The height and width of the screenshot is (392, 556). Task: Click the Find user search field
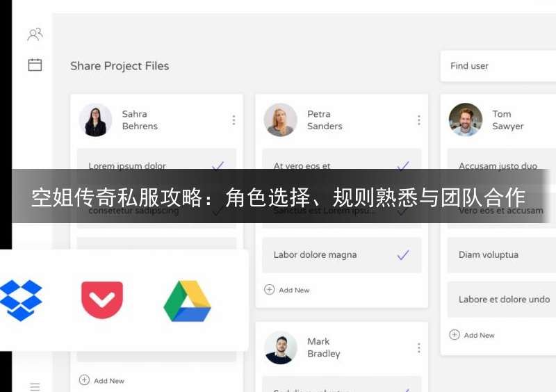(498, 66)
